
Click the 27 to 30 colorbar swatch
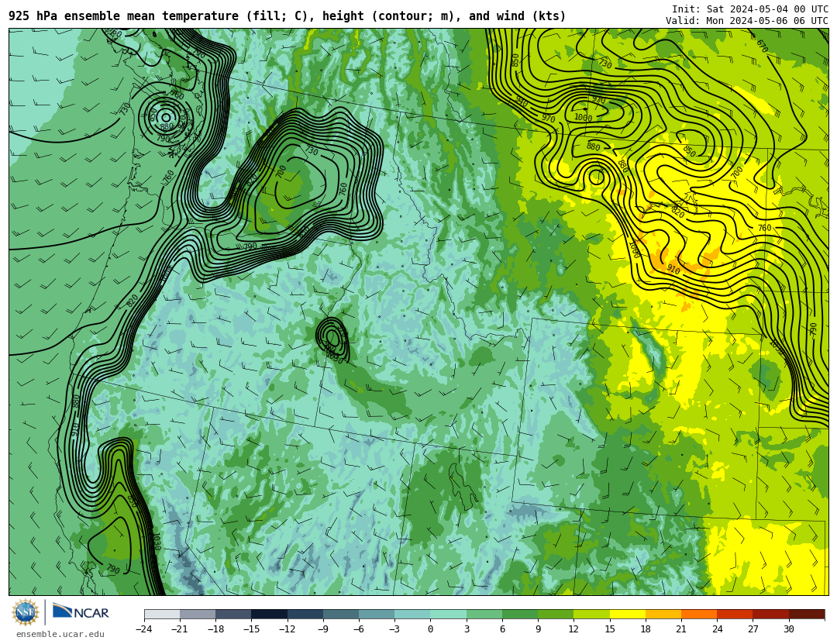tap(771, 614)
